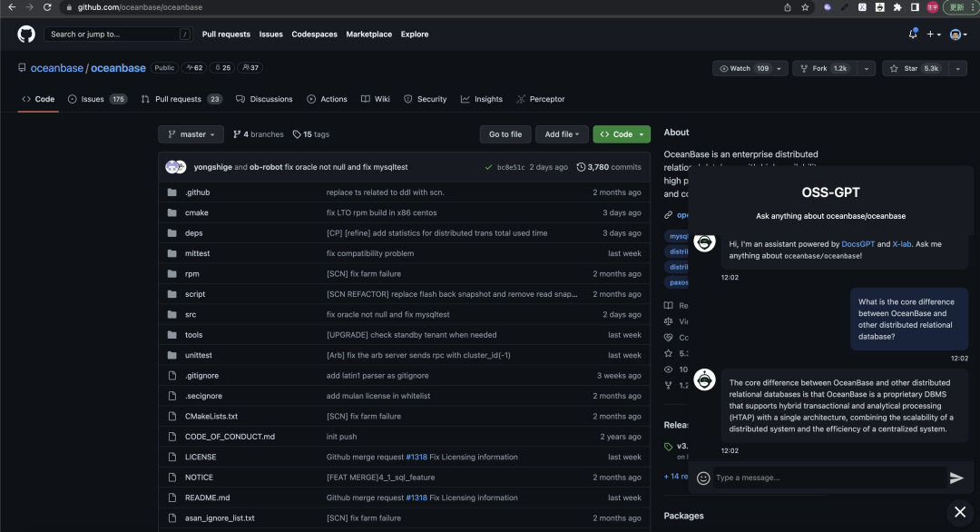The height and width of the screenshot is (532, 980).
Task: Click the .github folder icon
Action: [x=171, y=192]
